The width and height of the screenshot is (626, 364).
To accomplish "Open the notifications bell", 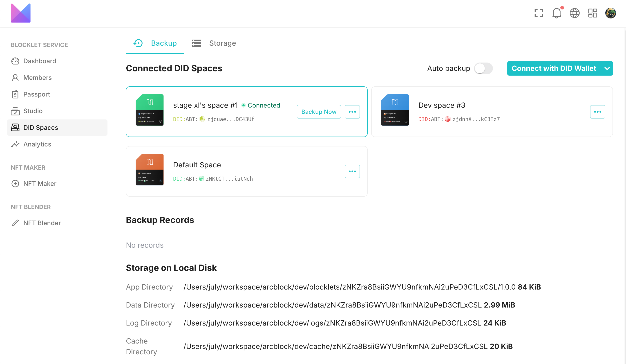I will 557,13.
